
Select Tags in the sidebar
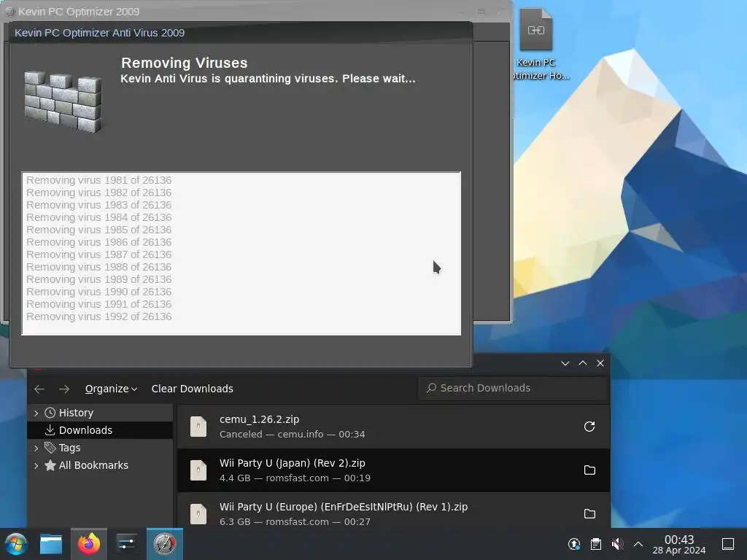[x=100, y=448]
